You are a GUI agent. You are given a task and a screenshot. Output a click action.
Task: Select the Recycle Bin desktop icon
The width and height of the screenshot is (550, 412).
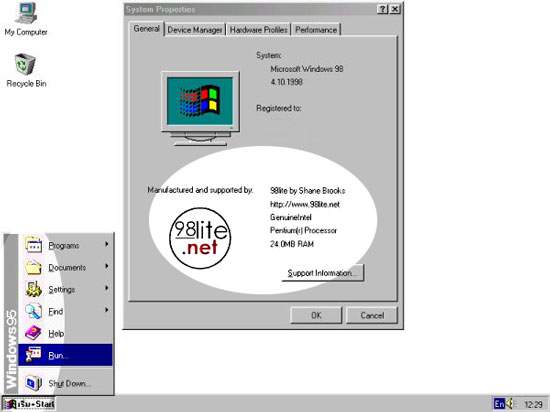[x=26, y=70]
